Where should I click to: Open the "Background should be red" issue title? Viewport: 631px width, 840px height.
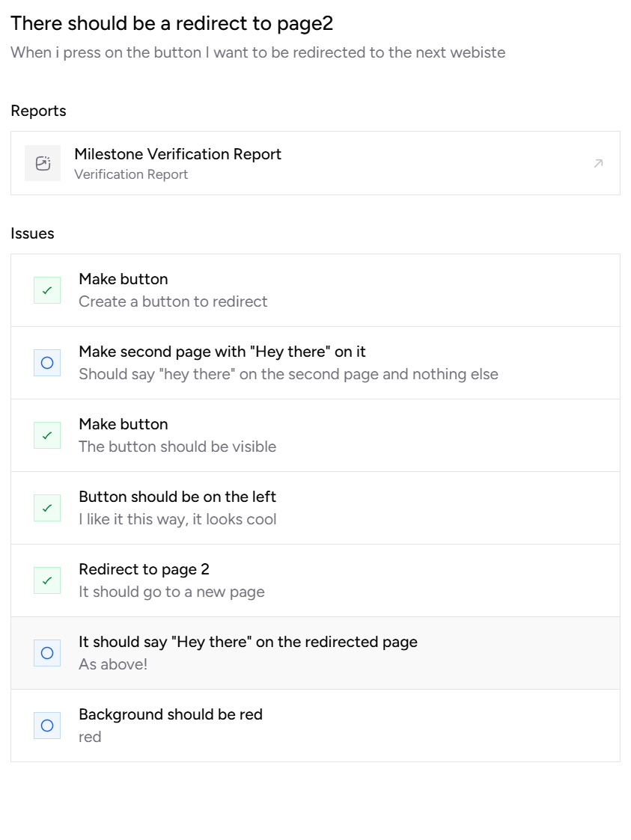click(171, 714)
